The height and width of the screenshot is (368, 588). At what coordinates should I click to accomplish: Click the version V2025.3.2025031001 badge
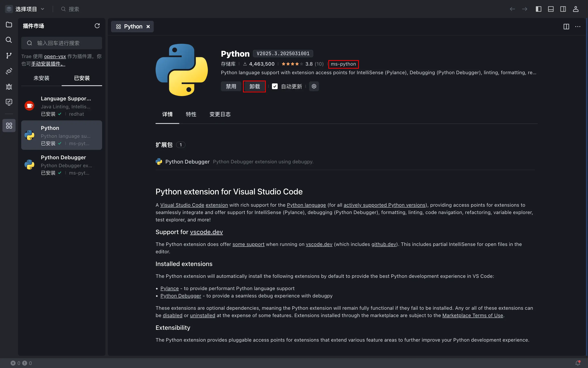click(283, 54)
